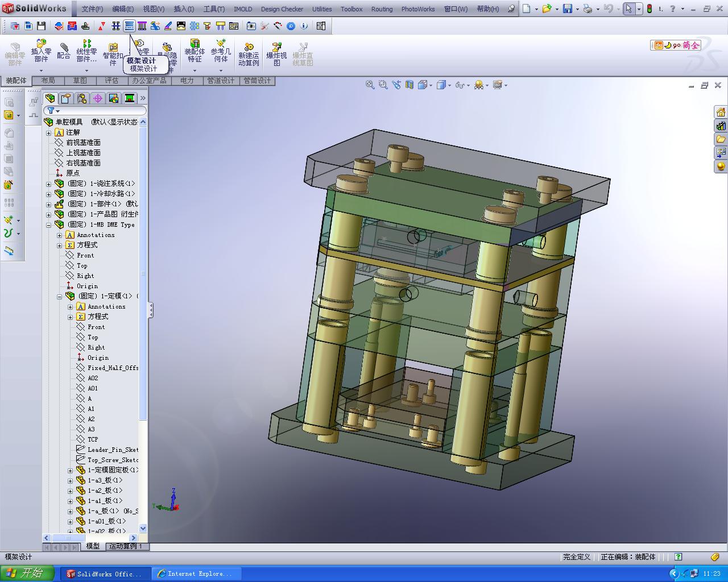This screenshot has height=582, width=728.
Task: Click the Save icon in the title bar
Action: 567,9
